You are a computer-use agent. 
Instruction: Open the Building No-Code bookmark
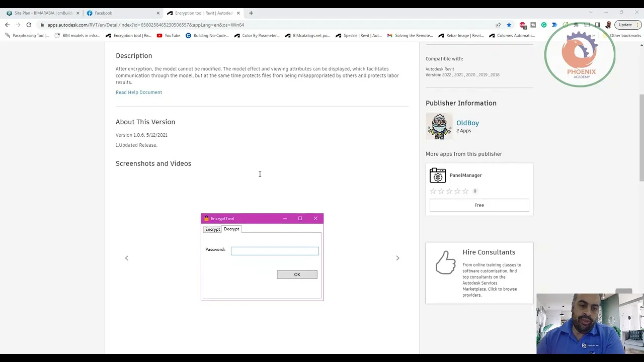[x=207, y=36]
